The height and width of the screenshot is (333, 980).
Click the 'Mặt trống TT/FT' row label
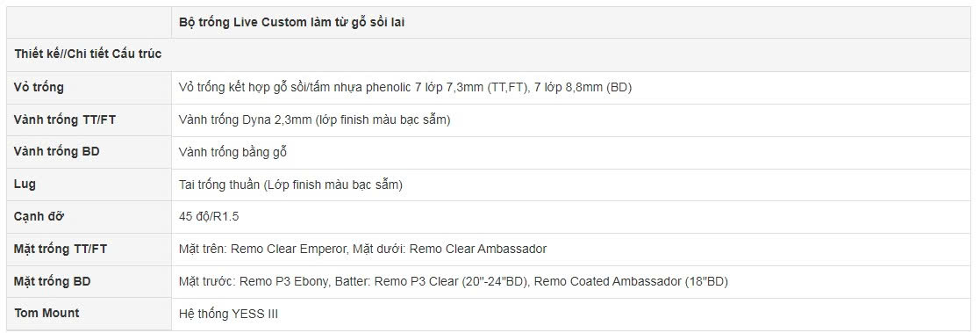click(x=60, y=250)
